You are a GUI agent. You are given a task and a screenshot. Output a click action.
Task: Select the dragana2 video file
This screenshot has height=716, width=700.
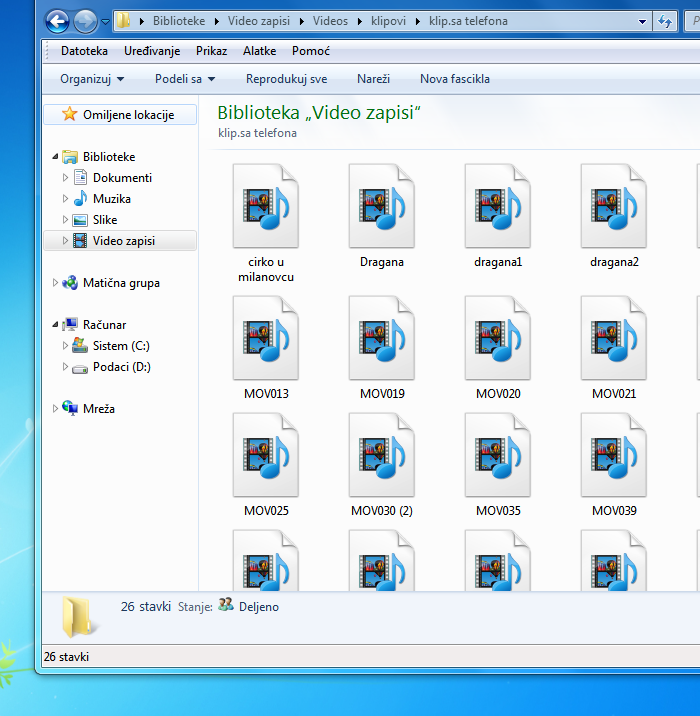(614, 216)
